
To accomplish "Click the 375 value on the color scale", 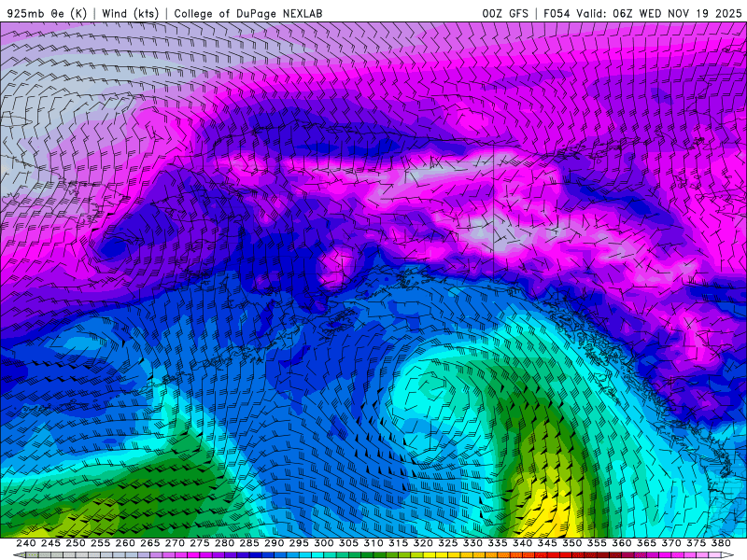I will pos(696,543).
